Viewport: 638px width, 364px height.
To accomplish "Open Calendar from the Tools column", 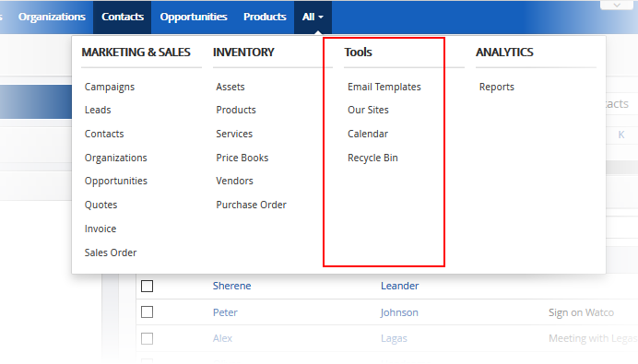I will (368, 134).
